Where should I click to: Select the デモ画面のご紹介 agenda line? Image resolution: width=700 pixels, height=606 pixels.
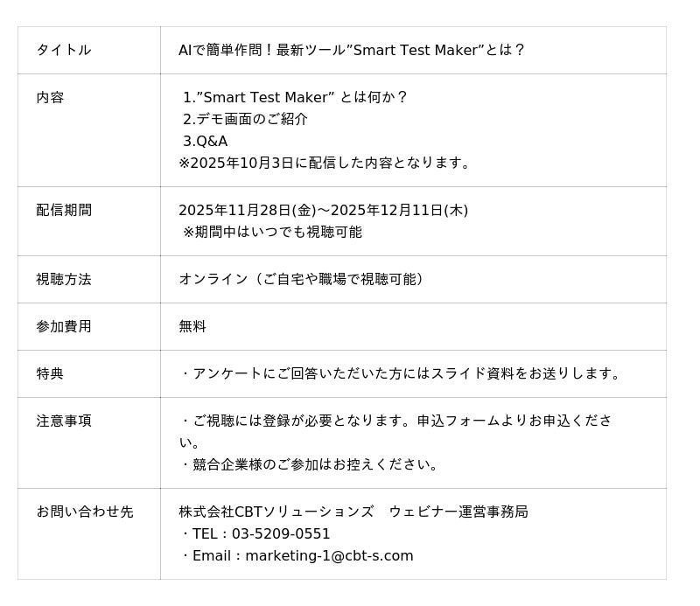tap(245, 120)
